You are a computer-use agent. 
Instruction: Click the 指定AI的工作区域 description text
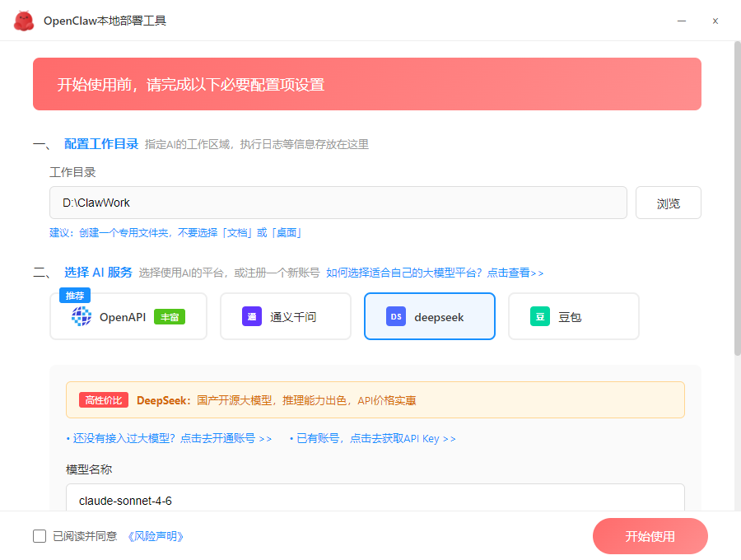tap(257, 144)
